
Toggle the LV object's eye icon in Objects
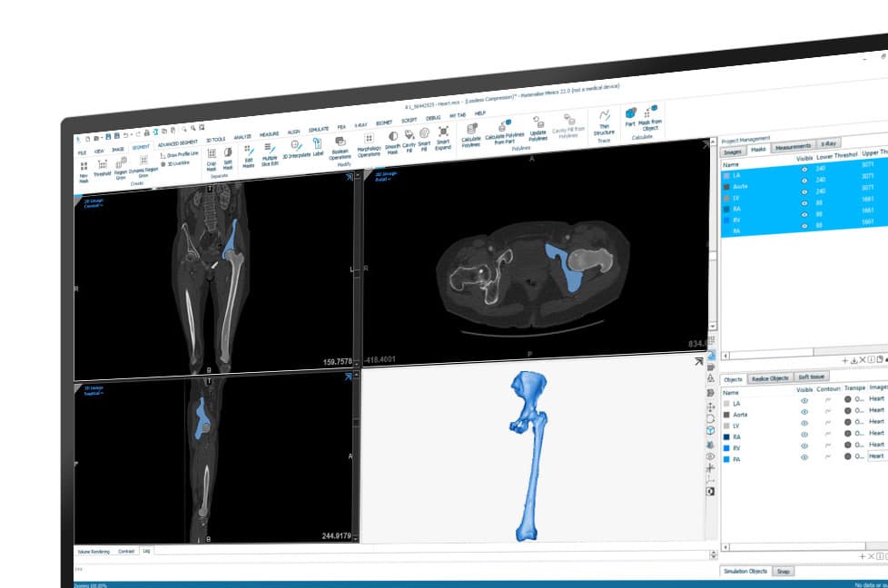(804, 424)
